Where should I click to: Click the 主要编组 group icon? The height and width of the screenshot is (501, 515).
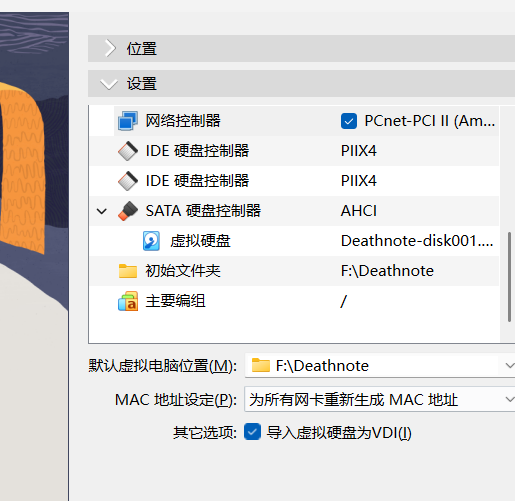(128, 301)
